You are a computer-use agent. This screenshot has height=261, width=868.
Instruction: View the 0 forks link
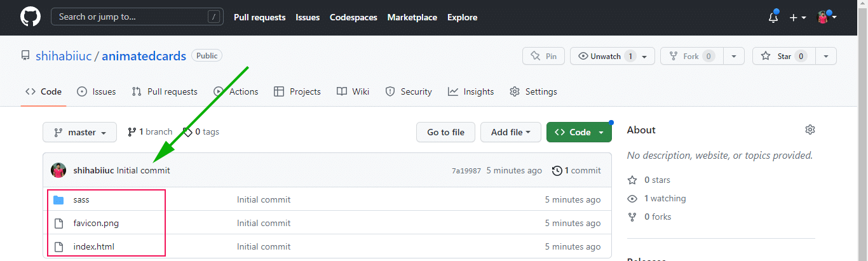tap(649, 217)
